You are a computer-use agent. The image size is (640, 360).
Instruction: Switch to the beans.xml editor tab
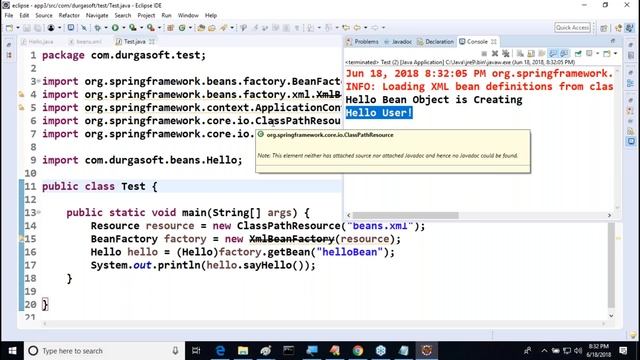85,42
